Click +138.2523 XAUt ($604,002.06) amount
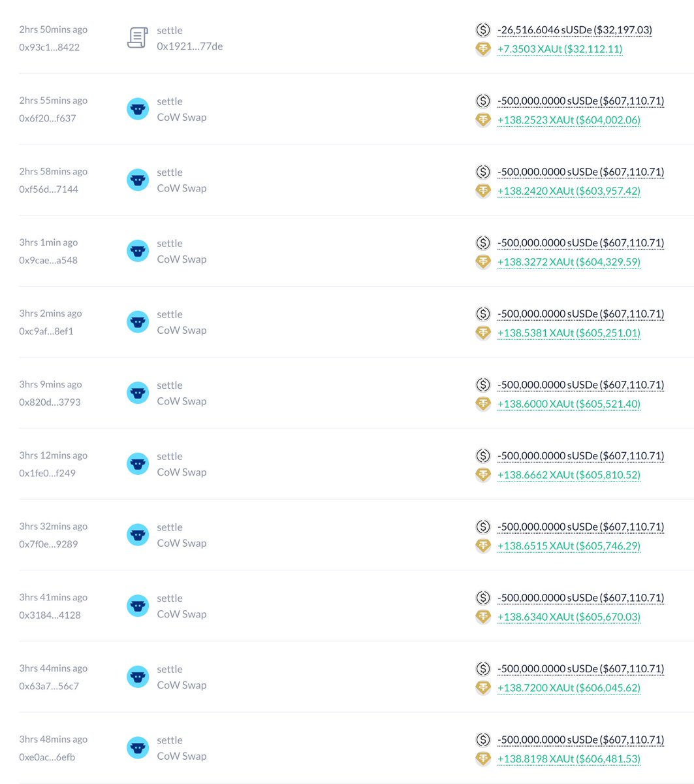 click(569, 120)
